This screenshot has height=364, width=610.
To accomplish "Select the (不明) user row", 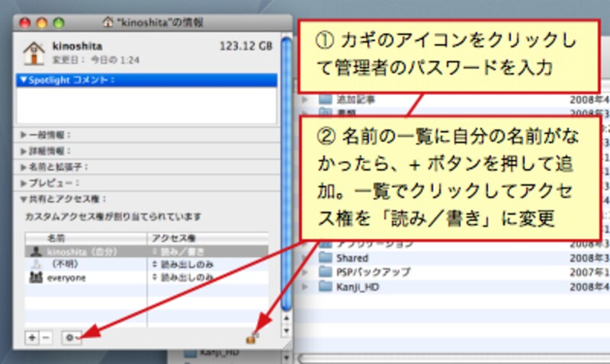I will [x=146, y=264].
